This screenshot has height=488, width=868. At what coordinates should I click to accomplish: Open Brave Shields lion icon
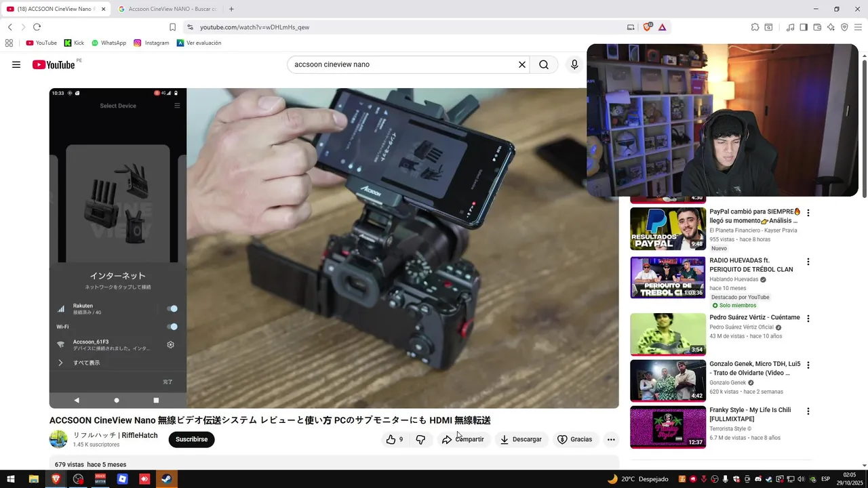(x=648, y=27)
